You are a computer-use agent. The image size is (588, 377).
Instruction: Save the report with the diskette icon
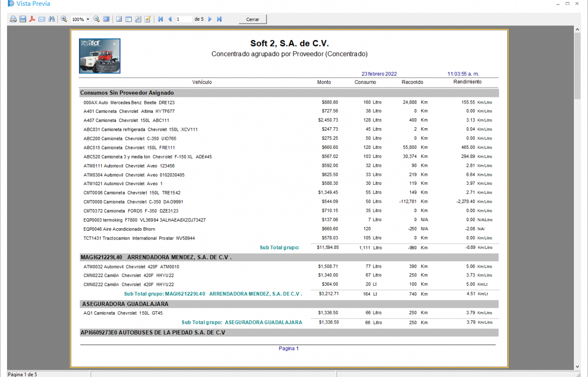[23, 19]
